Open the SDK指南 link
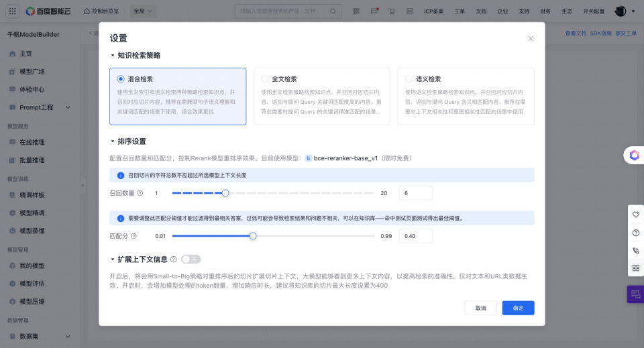The image size is (644, 348). [601, 34]
